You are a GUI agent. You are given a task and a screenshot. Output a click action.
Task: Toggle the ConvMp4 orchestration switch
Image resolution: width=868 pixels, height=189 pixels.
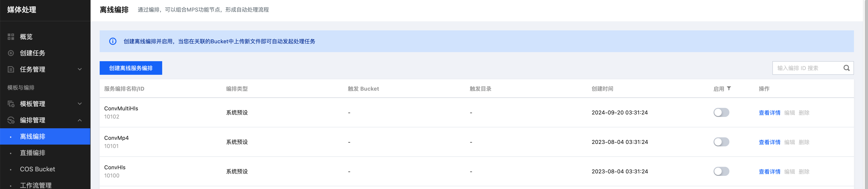(x=721, y=142)
